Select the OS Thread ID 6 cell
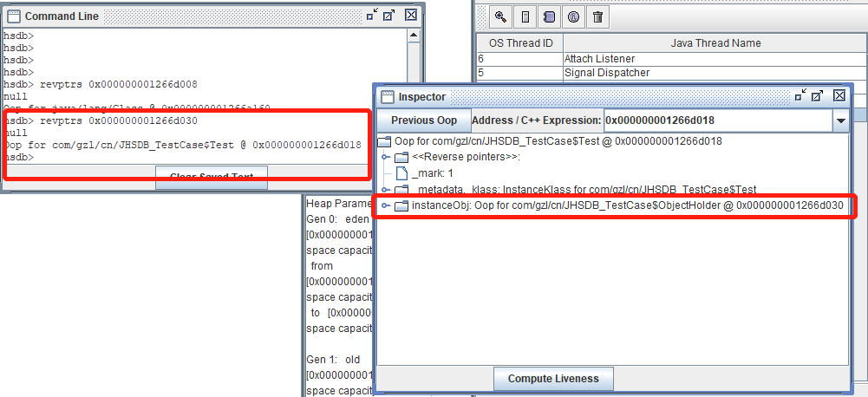This screenshot has width=868, height=397. [520, 59]
